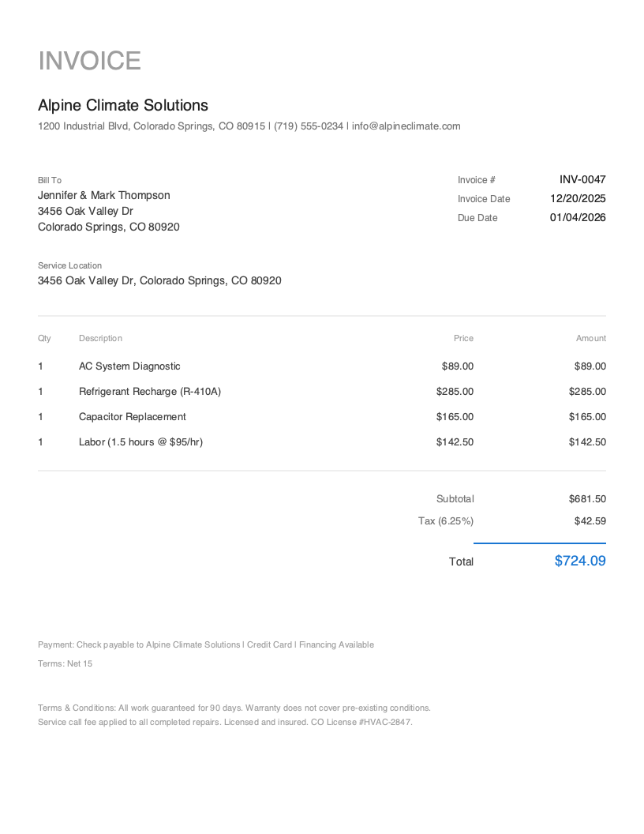Screen dimensions: 644x834
Task: Select the Tax (6.25%) line
Action: pos(446,520)
